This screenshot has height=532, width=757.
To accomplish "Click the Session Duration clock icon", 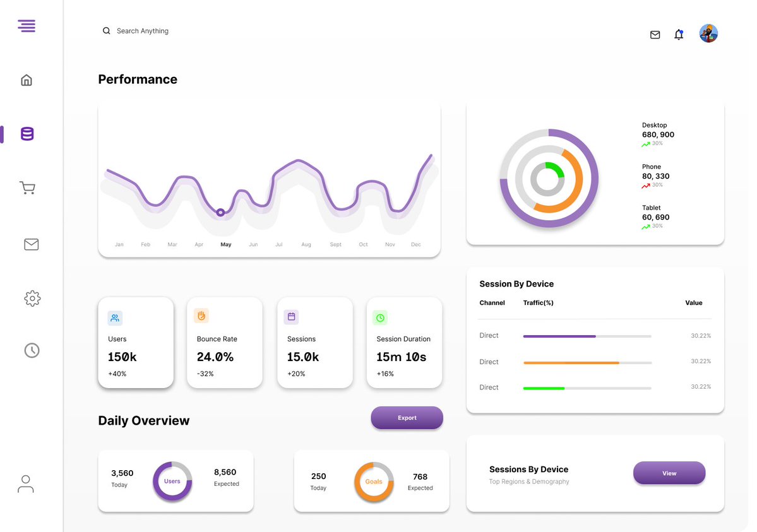I will [x=381, y=317].
